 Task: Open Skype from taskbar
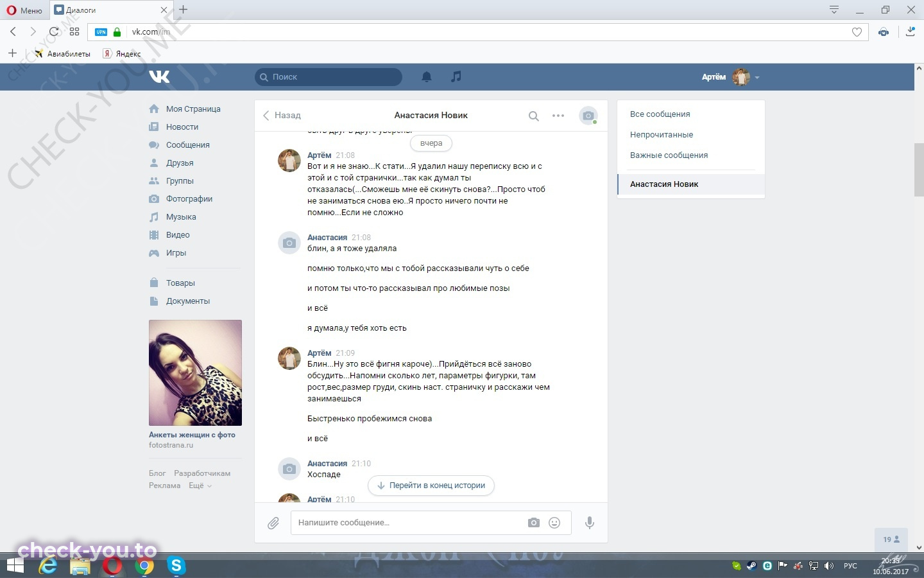(x=176, y=566)
